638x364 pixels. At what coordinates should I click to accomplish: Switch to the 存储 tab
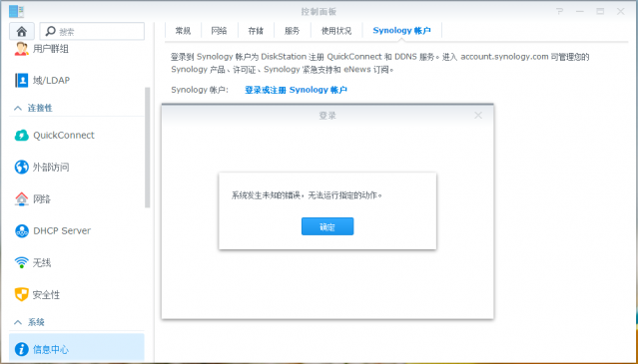256,31
